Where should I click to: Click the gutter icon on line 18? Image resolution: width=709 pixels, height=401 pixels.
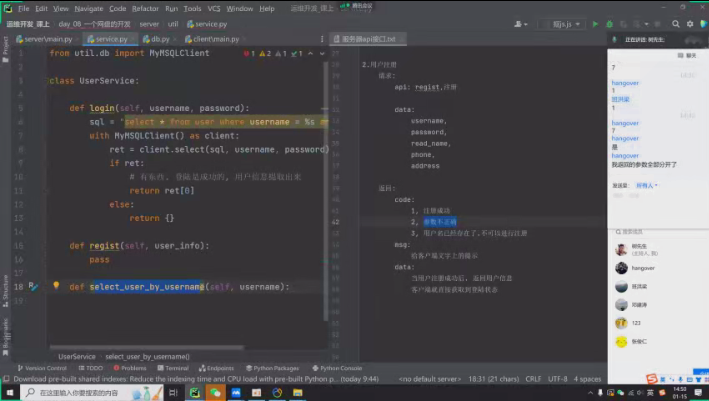pos(33,286)
